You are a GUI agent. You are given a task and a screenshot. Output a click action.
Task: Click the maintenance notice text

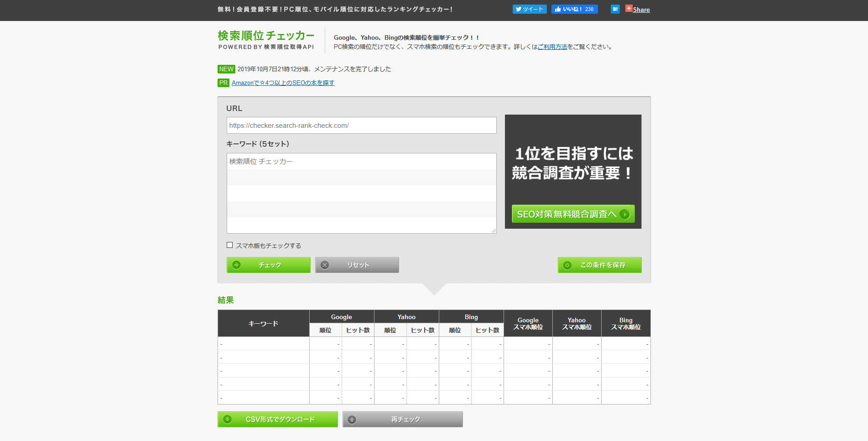click(x=314, y=69)
